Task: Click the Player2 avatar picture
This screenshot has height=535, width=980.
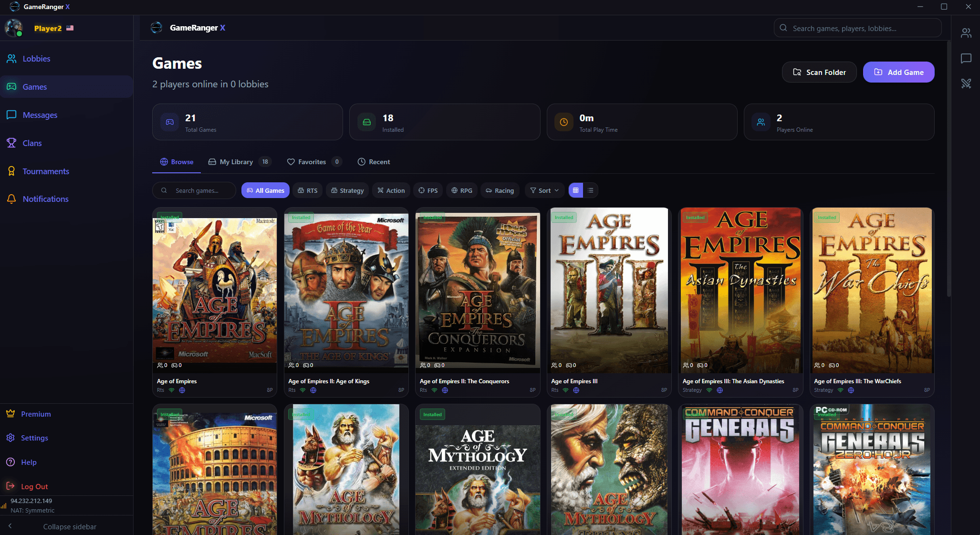Action: coord(14,28)
